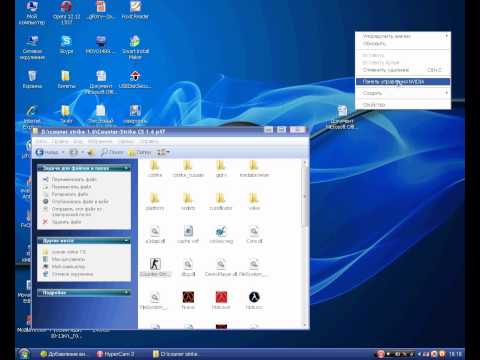
Task: Switch to HyperCam 3 taskbar button
Action: coord(115,354)
